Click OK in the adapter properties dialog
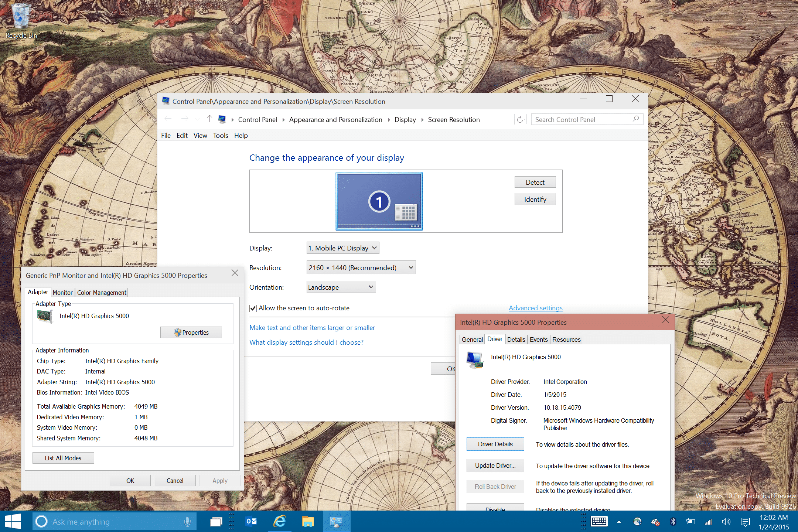The width and height of the screenshot is (798, 532). click(x=130, y=481)
